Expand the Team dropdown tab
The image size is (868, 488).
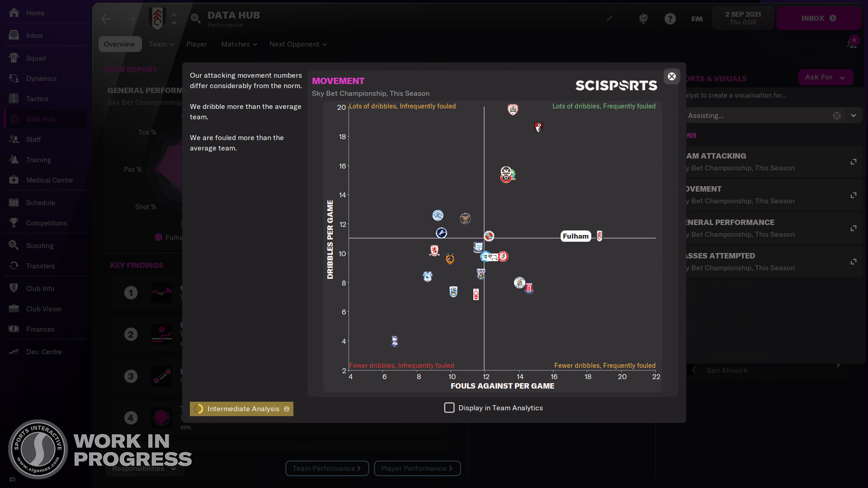tap(160, 43)
